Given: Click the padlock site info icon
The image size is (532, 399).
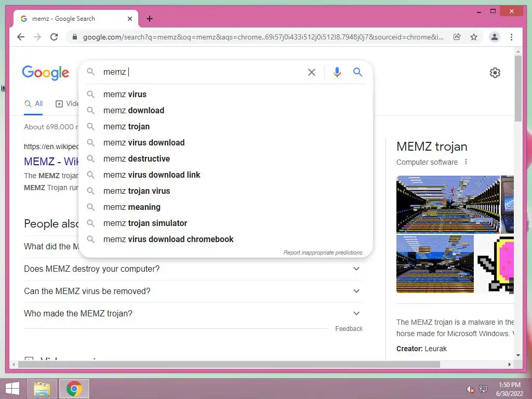Looking at the screenshot, I should 75,37.
